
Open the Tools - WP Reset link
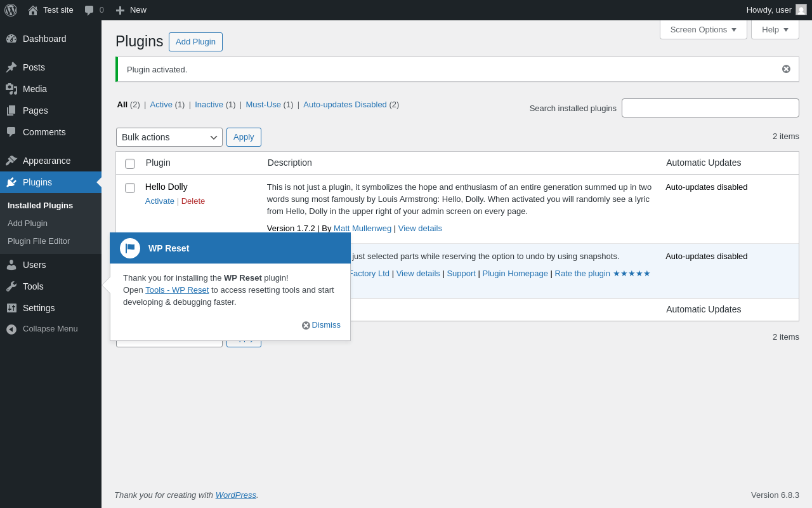[177, 290]
